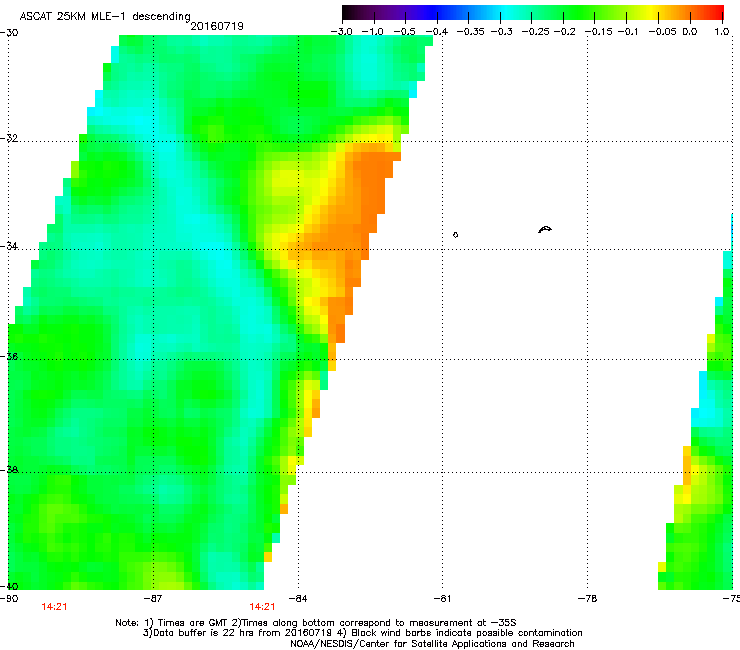Click the '-0.05' color scale label
740x650 pixels.
tap(662, 32)
